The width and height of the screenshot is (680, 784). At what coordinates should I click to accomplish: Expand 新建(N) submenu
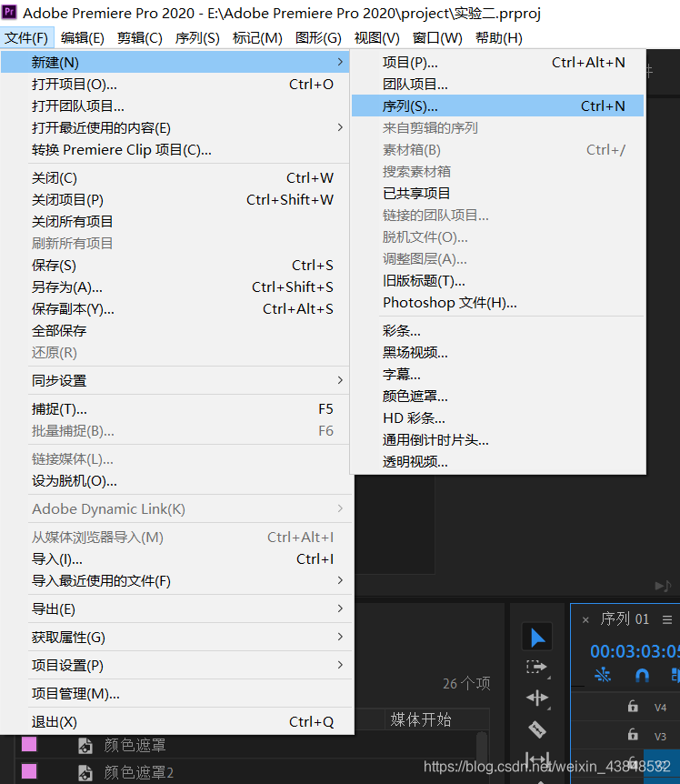(175, 62)
